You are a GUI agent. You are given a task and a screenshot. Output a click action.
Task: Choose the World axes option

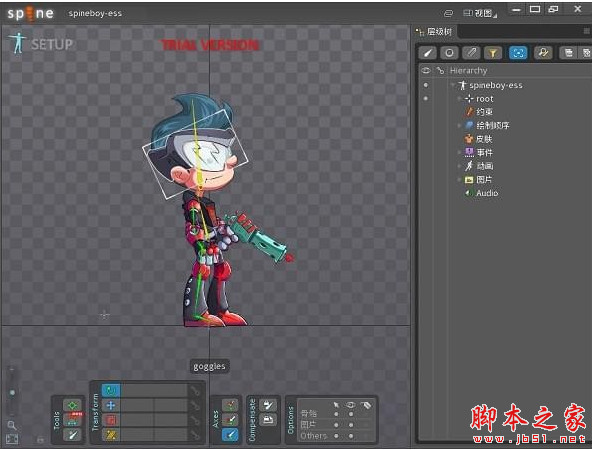[x=230, y=434]
